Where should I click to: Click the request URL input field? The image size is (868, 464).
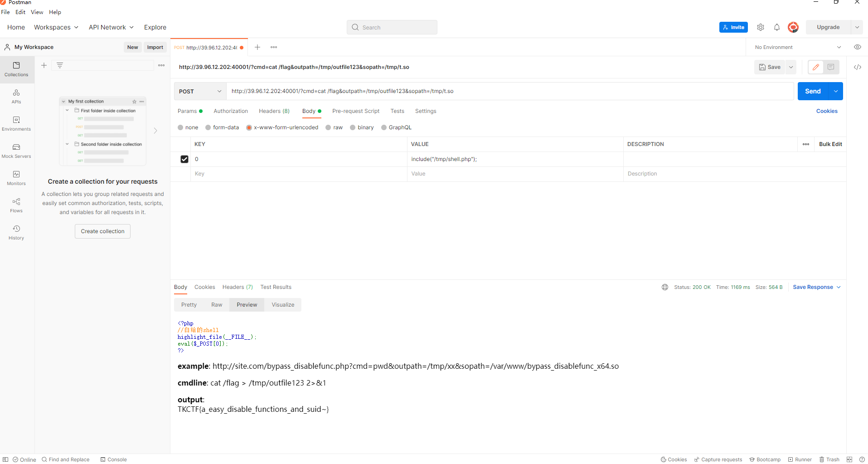click(x=510, y=91)
